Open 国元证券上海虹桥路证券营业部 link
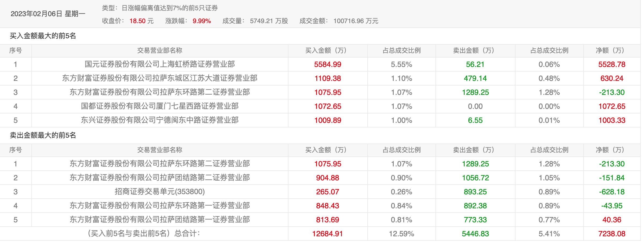 click(x=160, y=64)
